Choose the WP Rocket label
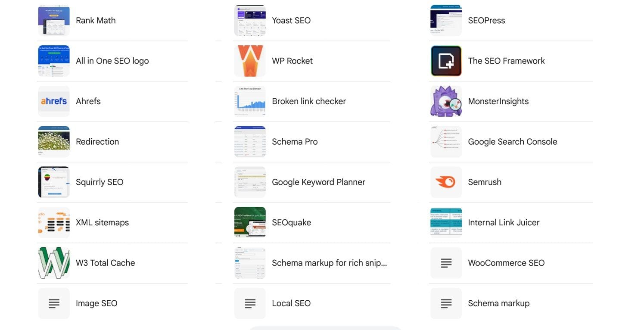The height and width of the screenshot is (330, 644). click(292, 61)
